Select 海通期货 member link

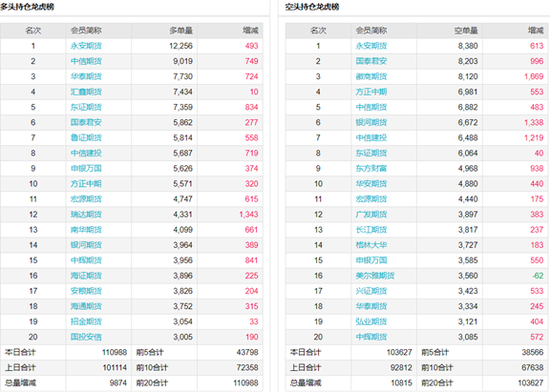tap(86, 306)
